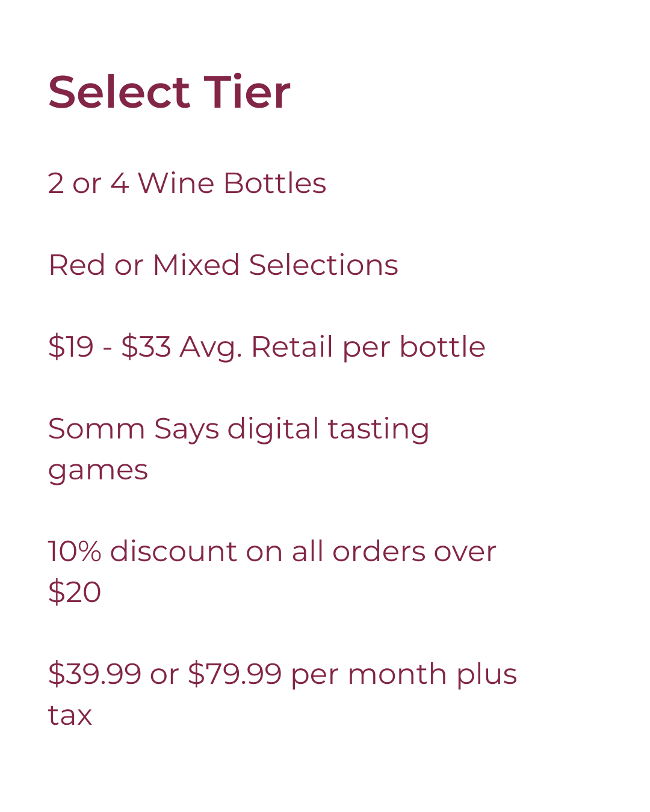Click the word "Tier" in the heading

(x=247, y=93)
